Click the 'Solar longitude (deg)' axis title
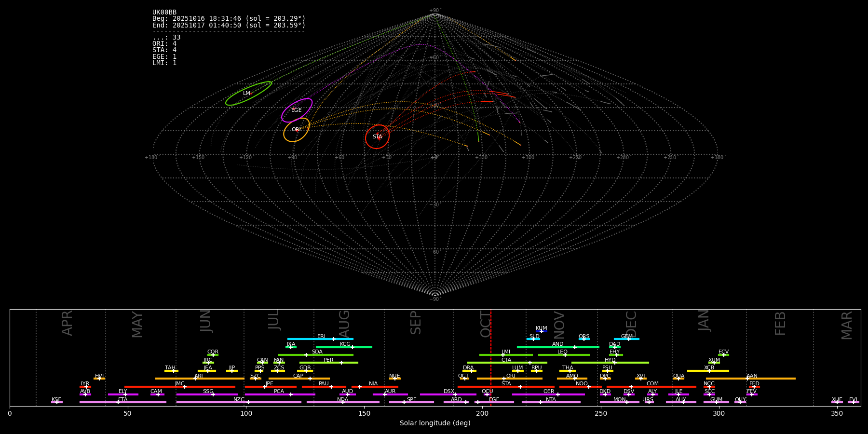 (x=435, y=423)
